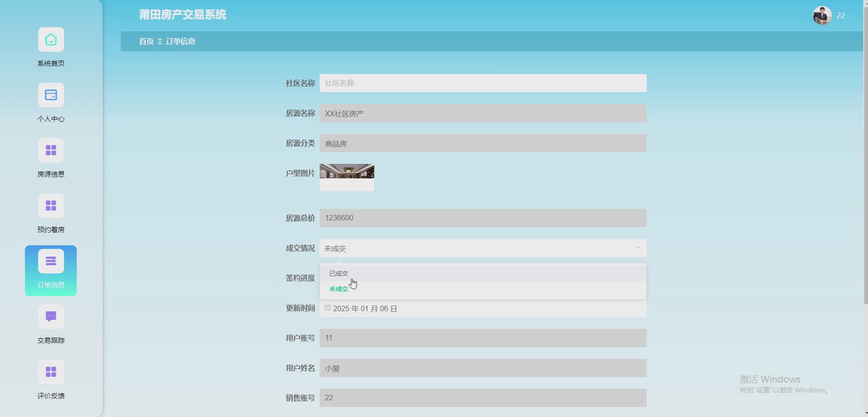The image size is (868, 417).
Task: Click the 更新时间 date field
Action: click(x=483, y=308)
